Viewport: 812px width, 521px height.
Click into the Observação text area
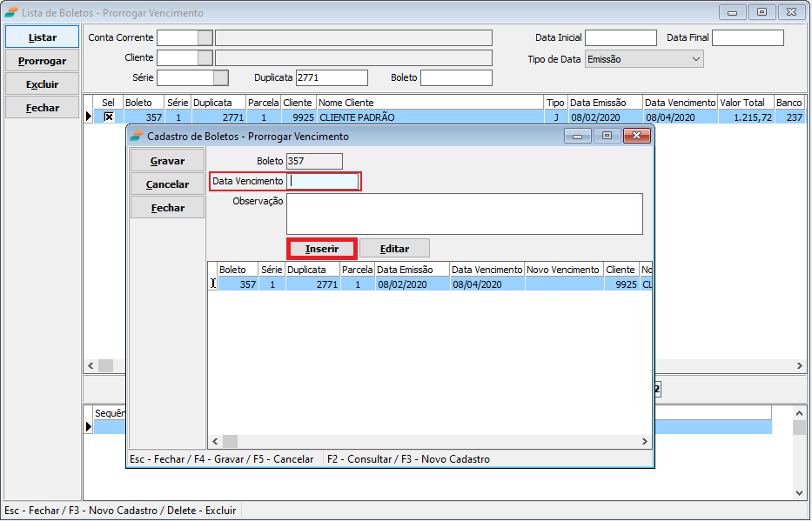(x=464, y=213)
